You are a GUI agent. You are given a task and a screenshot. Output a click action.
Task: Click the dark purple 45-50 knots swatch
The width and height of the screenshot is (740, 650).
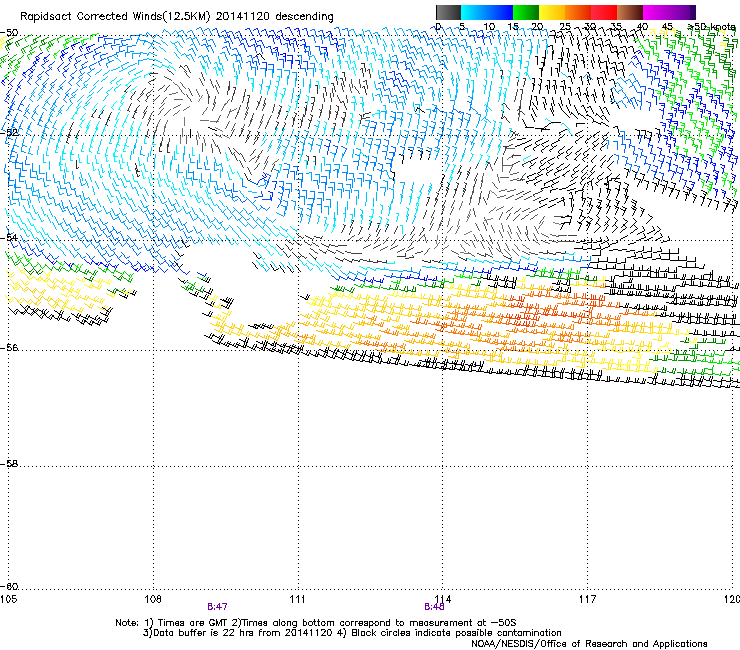pyautogui.click(x=682, y=12)
